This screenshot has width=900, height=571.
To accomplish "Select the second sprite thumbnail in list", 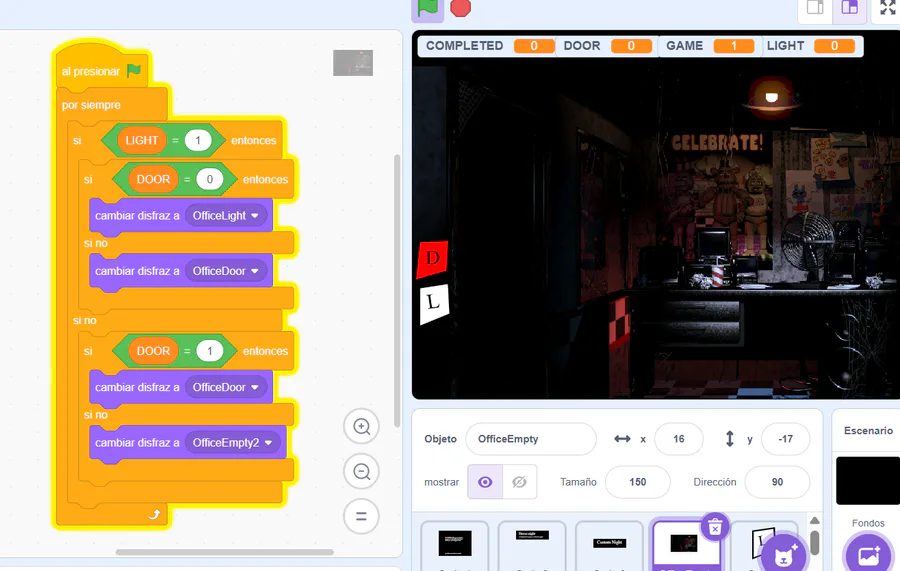I will pos(532,545).
